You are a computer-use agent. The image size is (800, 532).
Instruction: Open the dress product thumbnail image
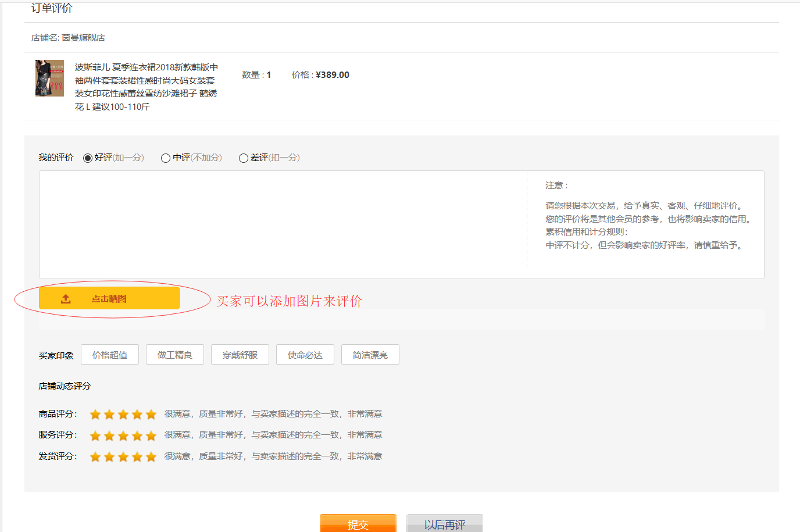coord(50,78)
